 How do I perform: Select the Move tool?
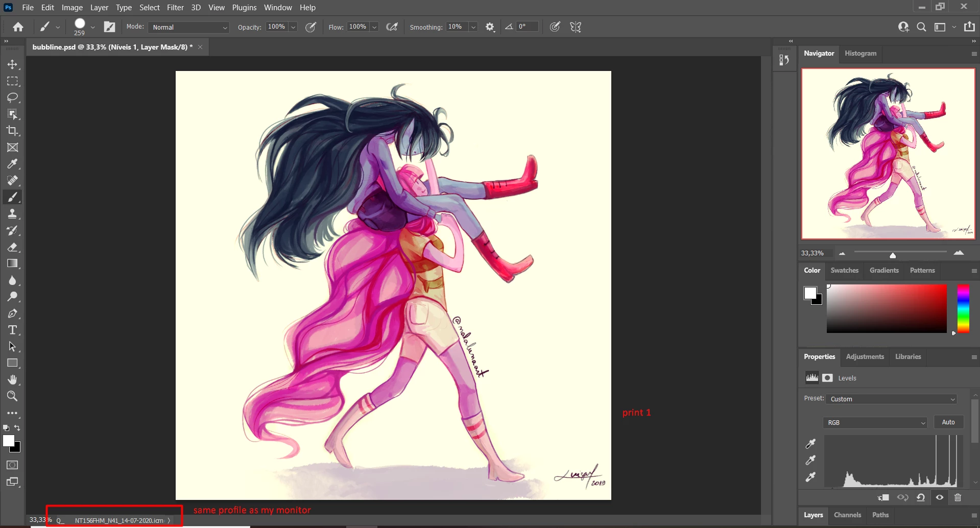(13, 65)
